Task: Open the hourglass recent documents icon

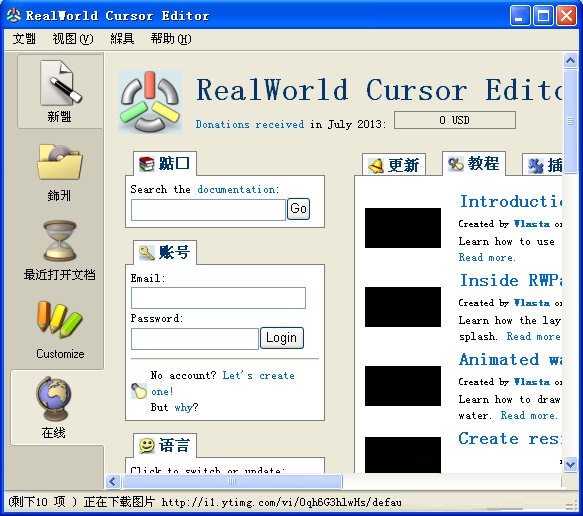Action: (x=60, y=241)
